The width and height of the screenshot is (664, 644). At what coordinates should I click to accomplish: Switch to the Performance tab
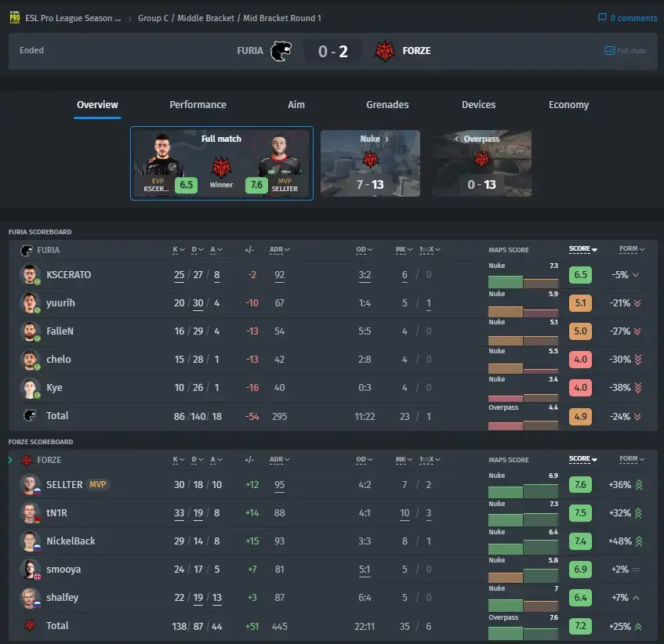198,105
